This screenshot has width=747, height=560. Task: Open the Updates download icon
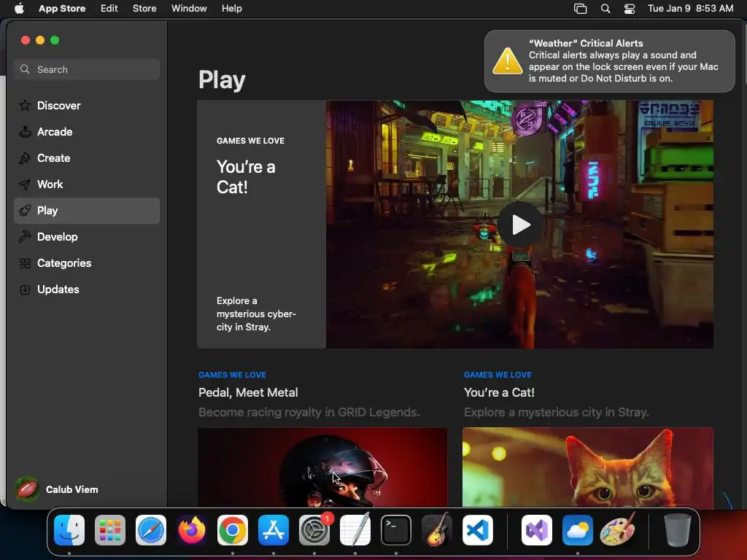[25, 289]
